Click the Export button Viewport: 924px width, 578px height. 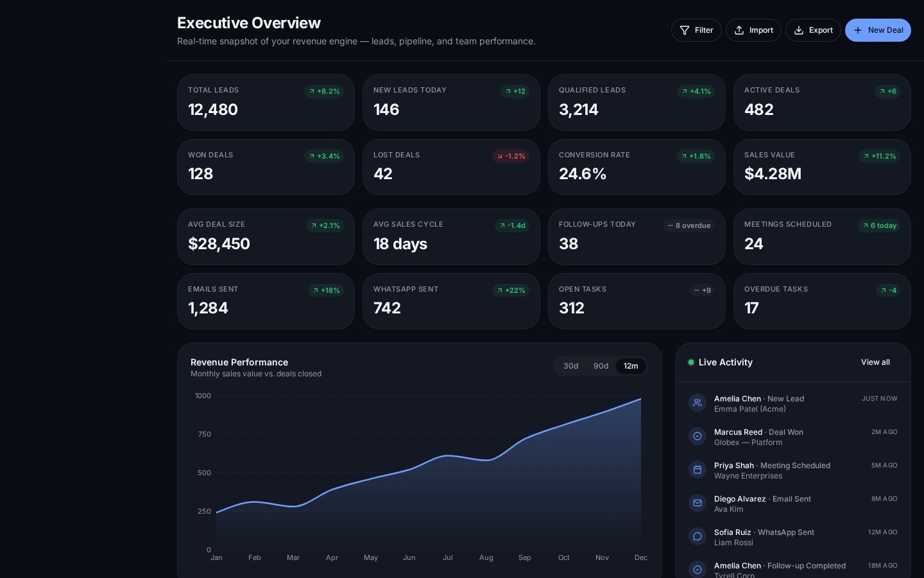pyautogui.click(x=813, y=30)
